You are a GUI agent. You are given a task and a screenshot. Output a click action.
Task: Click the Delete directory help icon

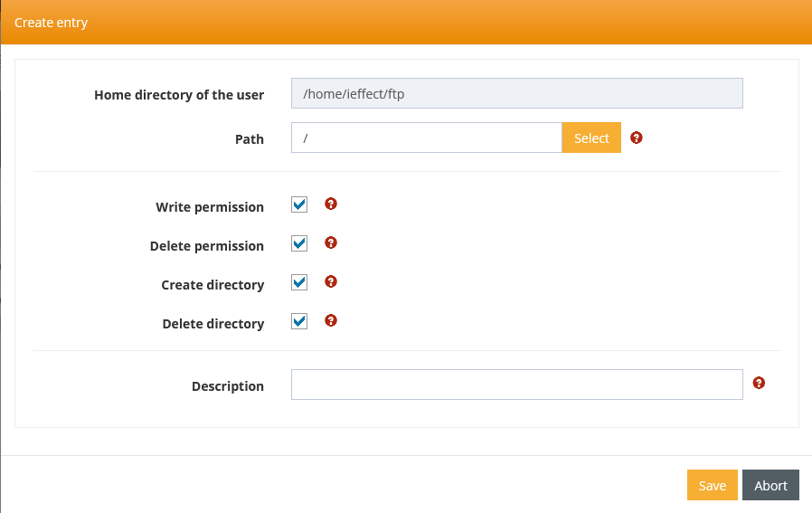point(331,321)
